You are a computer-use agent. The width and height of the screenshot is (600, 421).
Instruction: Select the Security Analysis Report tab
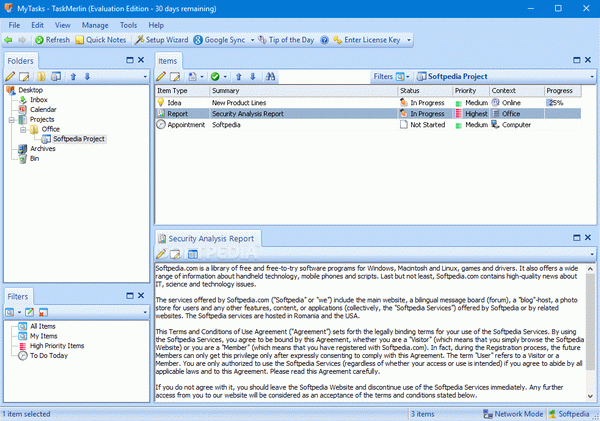tap(208, 238)
